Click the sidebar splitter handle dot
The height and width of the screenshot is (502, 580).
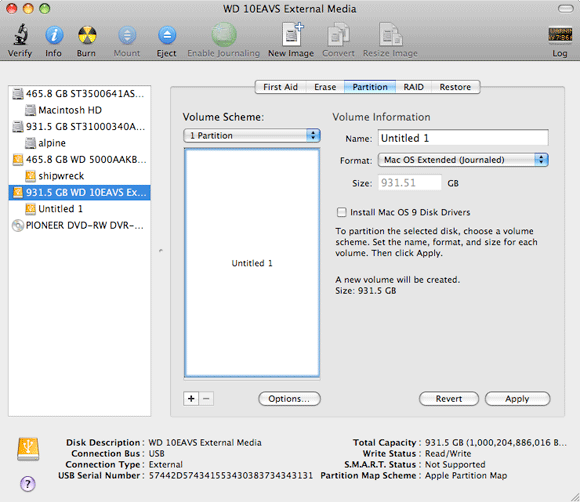click(x=161, y=251)
